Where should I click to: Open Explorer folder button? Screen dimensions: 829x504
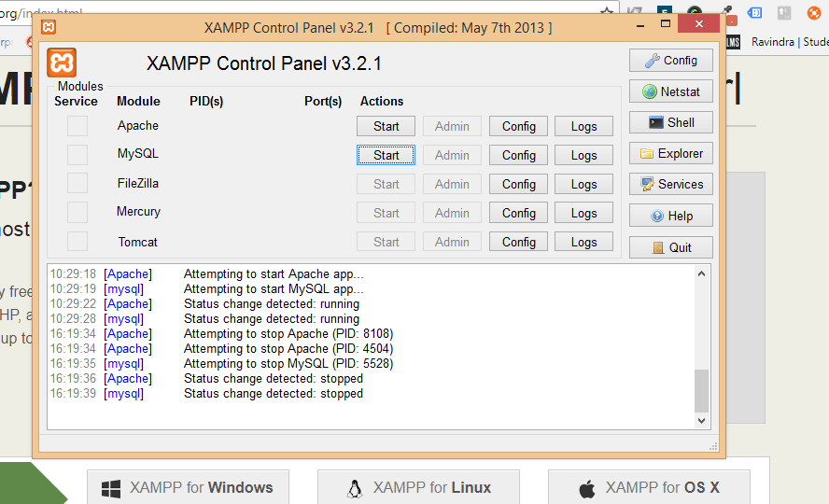(671, 153)
